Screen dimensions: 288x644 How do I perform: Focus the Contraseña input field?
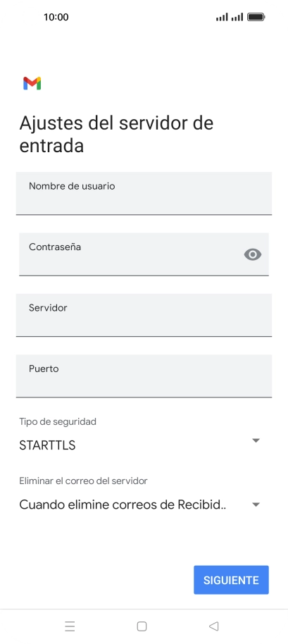[144, 254]
